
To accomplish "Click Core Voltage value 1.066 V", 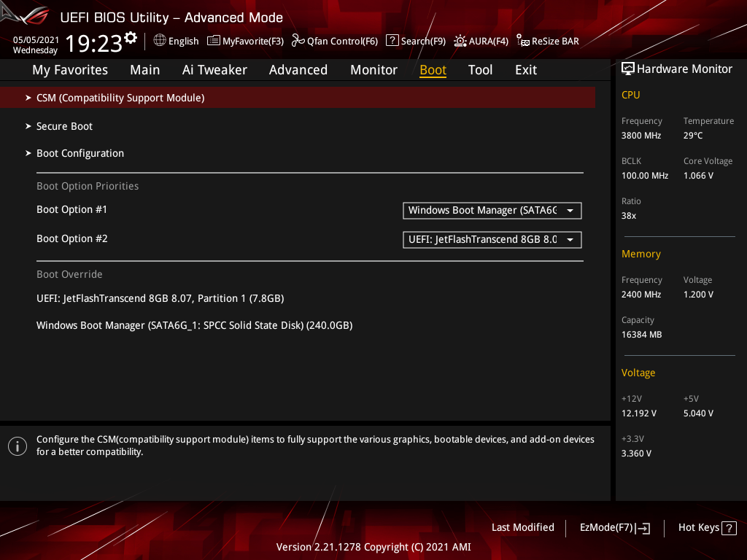I will (x=698, y=176).
